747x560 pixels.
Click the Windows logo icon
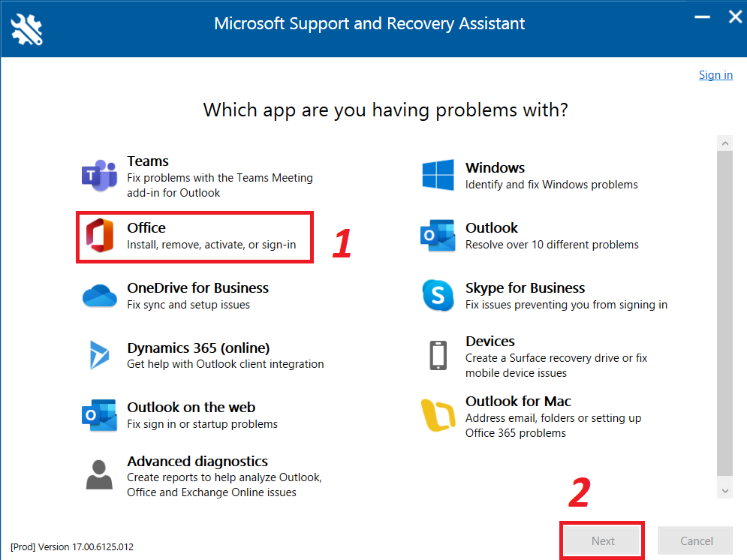pos(438,175)
